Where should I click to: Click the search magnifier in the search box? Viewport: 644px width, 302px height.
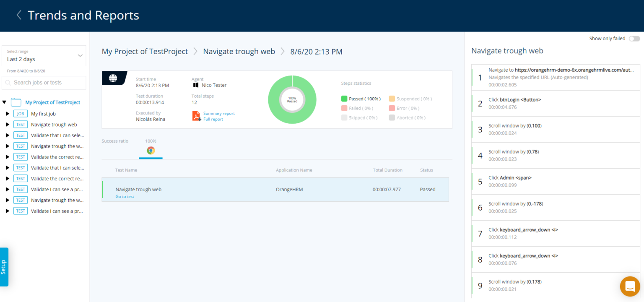[8, 83]
